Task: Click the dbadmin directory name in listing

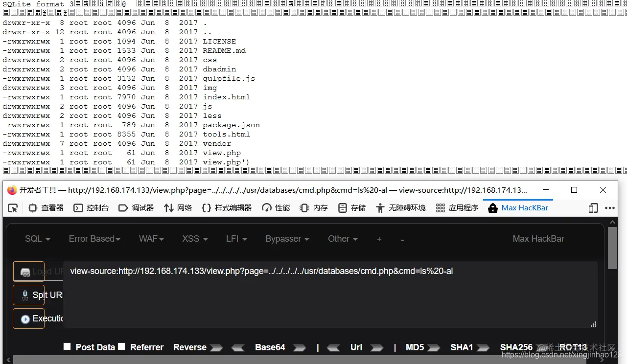Action: tap(219, 69)
